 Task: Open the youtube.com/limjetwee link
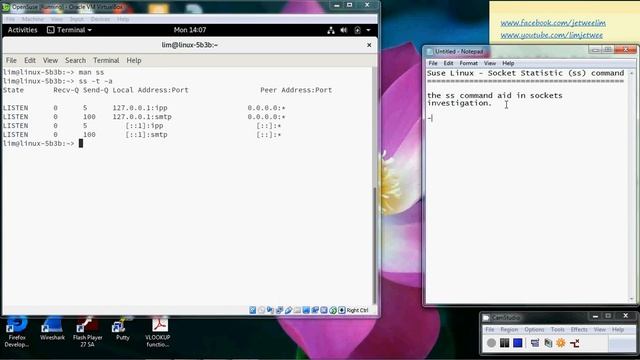pyautogui.click(x=551, y=35)
